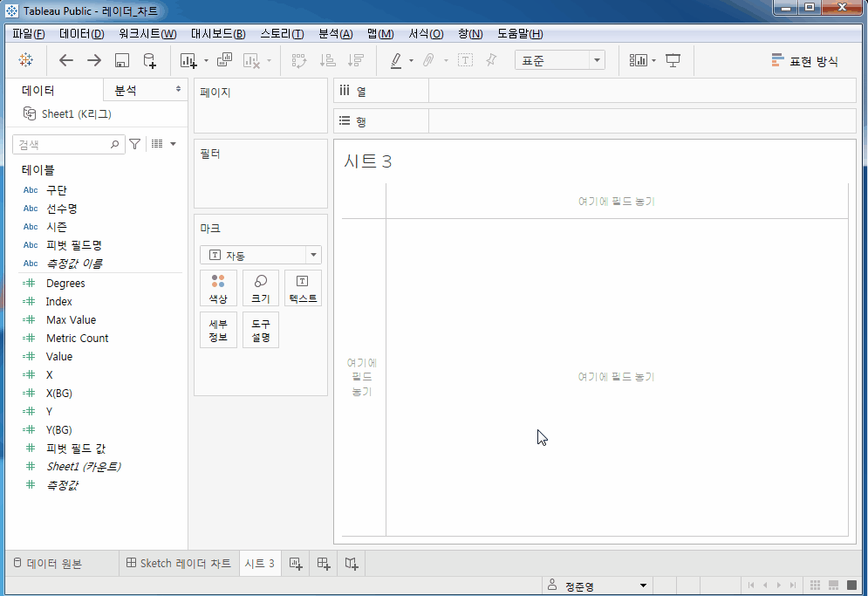Create a new worksheet from the toolbar icon
This screenshot has width=868, height=596.
click(188, 60)
